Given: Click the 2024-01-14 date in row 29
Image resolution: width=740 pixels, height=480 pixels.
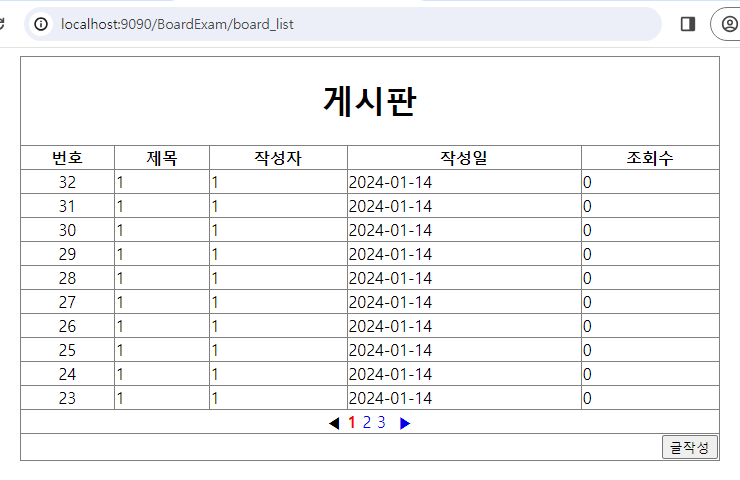Looking at the screenshot, I should 390,254.
